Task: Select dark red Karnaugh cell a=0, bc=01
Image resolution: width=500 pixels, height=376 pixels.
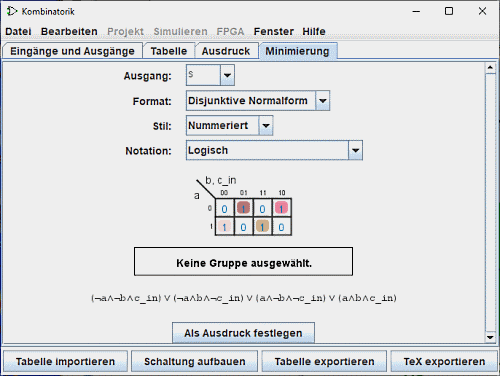Action: (243, 208)
